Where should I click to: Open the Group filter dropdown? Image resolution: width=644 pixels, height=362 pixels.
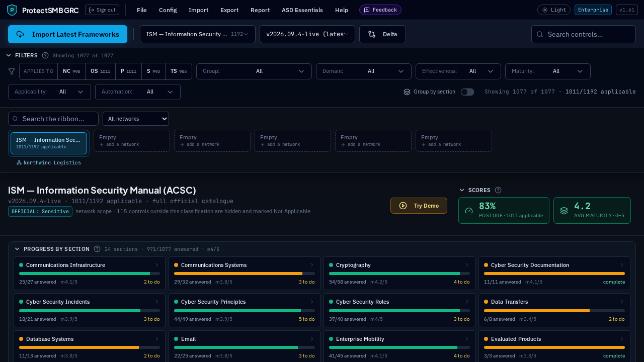pos(254,71)
